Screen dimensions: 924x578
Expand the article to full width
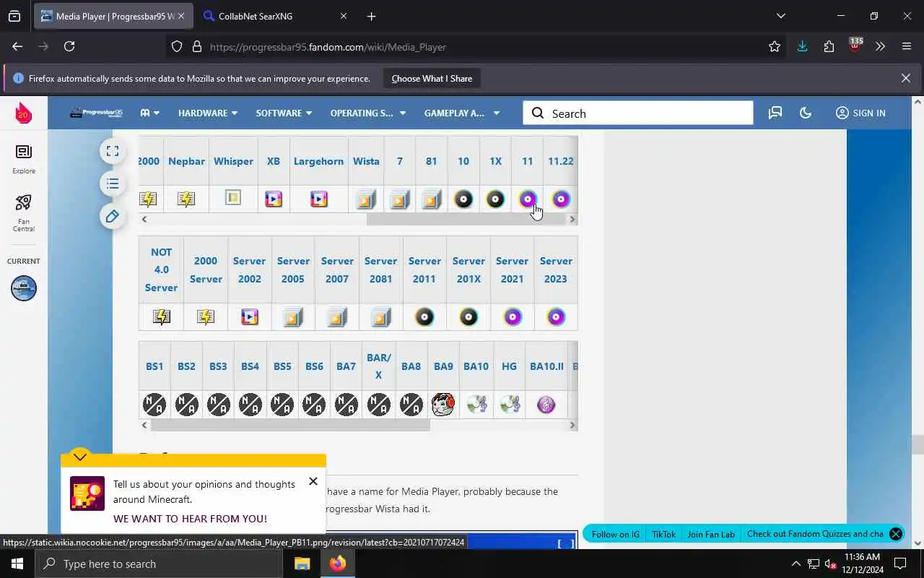[x=113, y=151]
